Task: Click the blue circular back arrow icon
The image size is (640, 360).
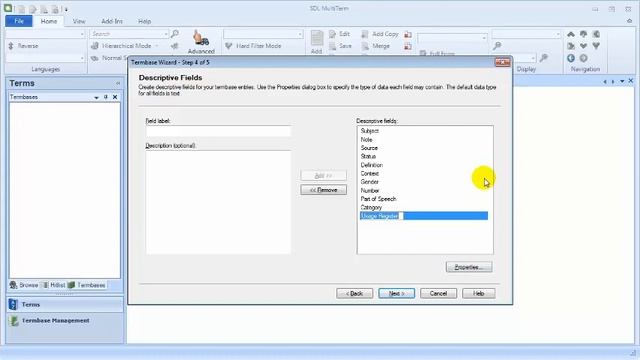Action: click(571, 58)
